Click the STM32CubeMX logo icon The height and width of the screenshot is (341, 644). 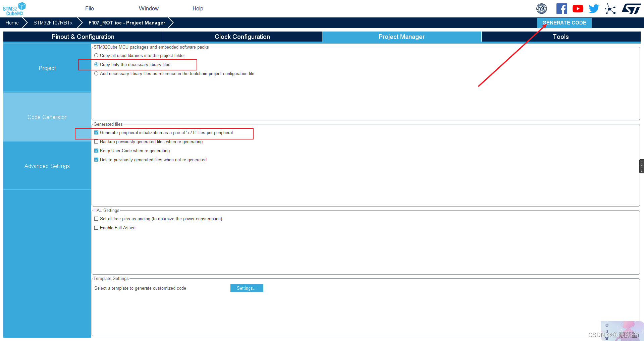(14, 9)
